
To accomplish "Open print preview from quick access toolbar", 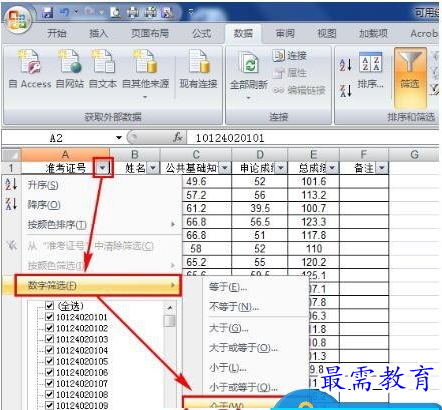I will pos(116,13).
